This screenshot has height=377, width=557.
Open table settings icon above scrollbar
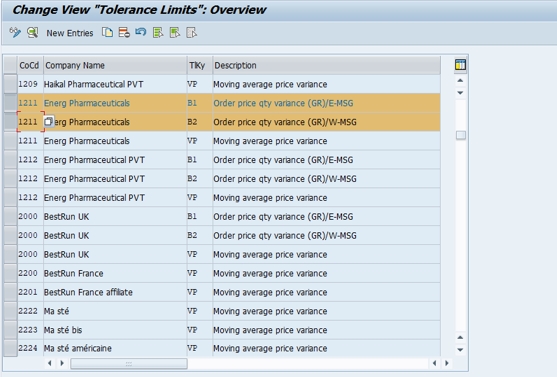point(460,65)
